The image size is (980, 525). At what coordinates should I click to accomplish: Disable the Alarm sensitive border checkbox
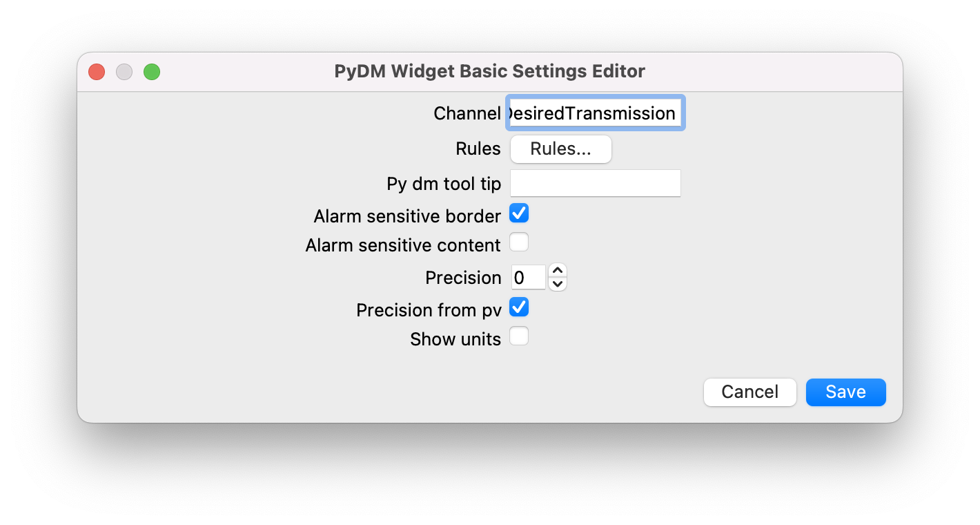(519, 213)
